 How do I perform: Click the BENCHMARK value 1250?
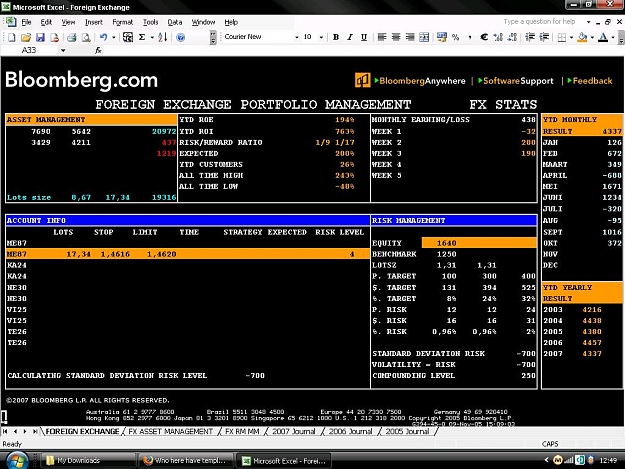[446, 254]
